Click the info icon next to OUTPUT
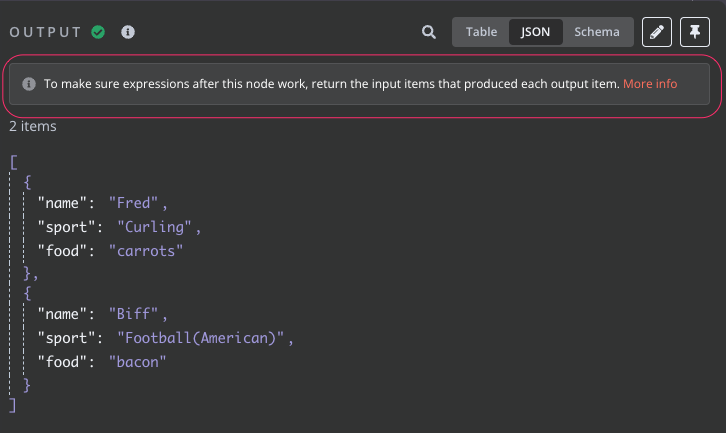 [x=128, y=32]
